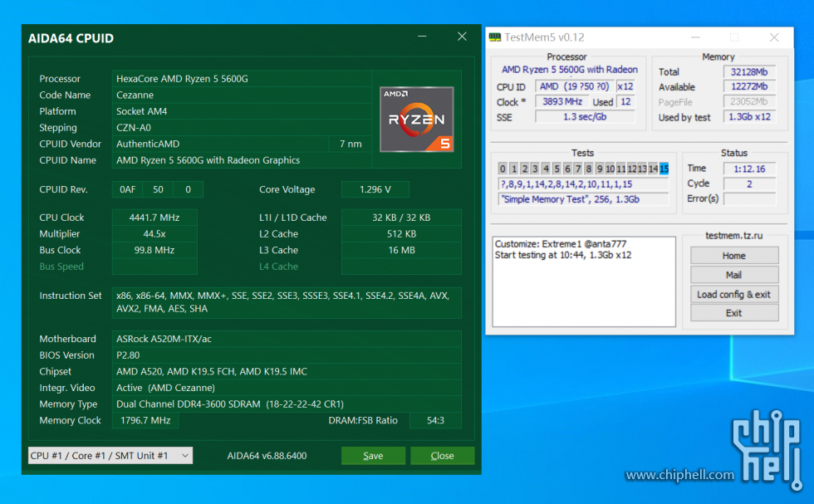
Task: Click the AIDA64 v6.88.6400 version label
Action: [267, 455]
